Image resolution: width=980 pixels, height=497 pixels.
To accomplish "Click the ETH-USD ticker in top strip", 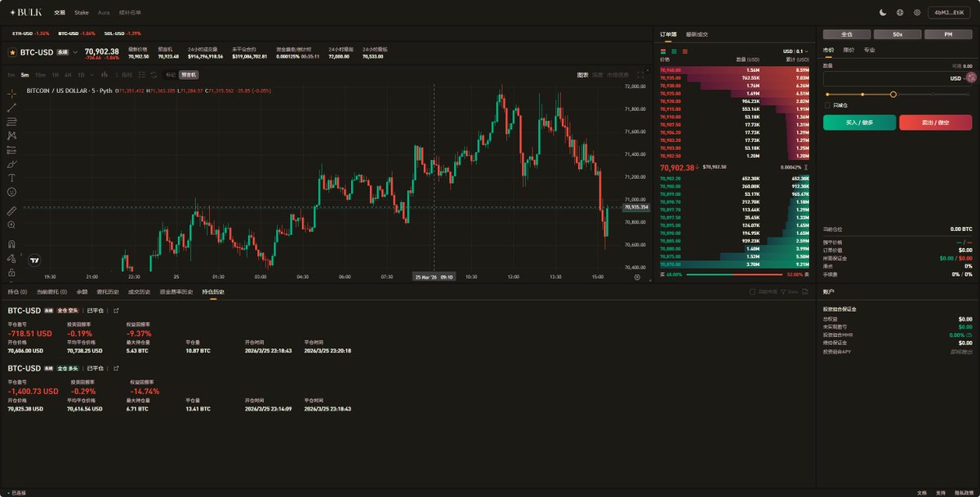I will [x=30, y=33].
